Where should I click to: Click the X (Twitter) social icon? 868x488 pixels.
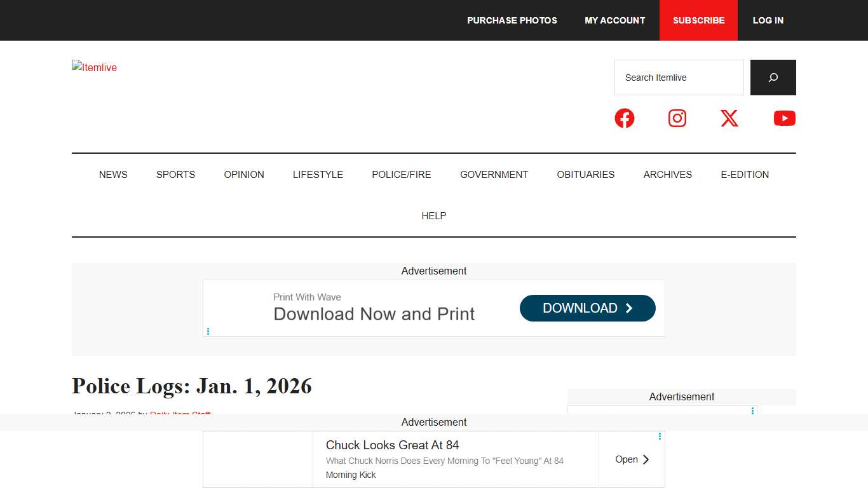729,118
